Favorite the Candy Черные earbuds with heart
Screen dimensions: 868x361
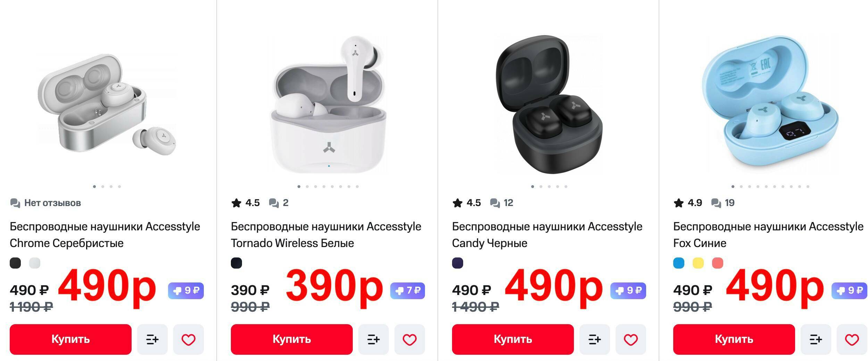(x=631, y=339)
